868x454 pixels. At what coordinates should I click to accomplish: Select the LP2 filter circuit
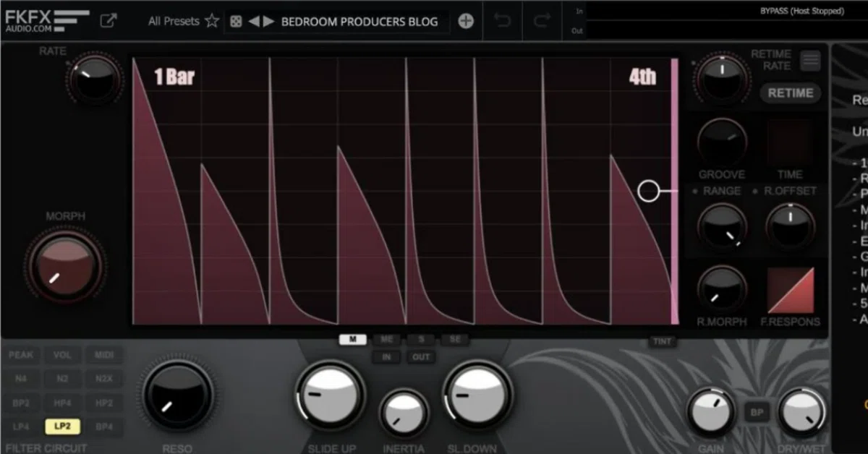click(x=63, y=427)
